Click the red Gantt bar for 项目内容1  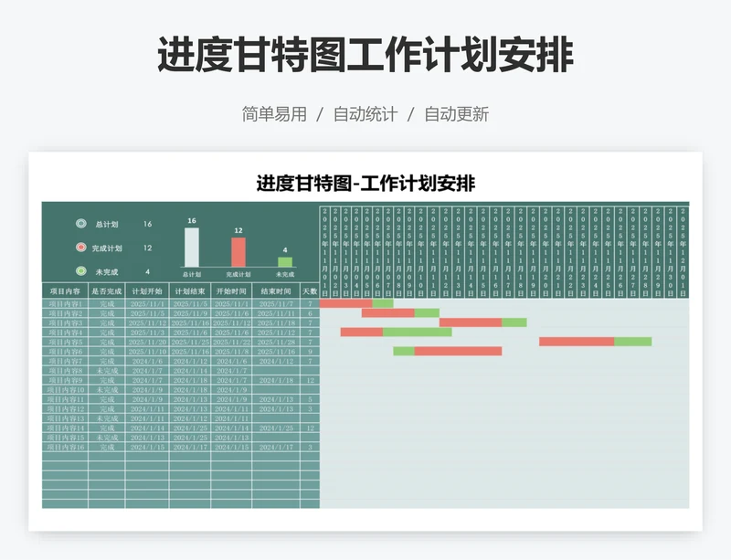(x=346, y=303)
